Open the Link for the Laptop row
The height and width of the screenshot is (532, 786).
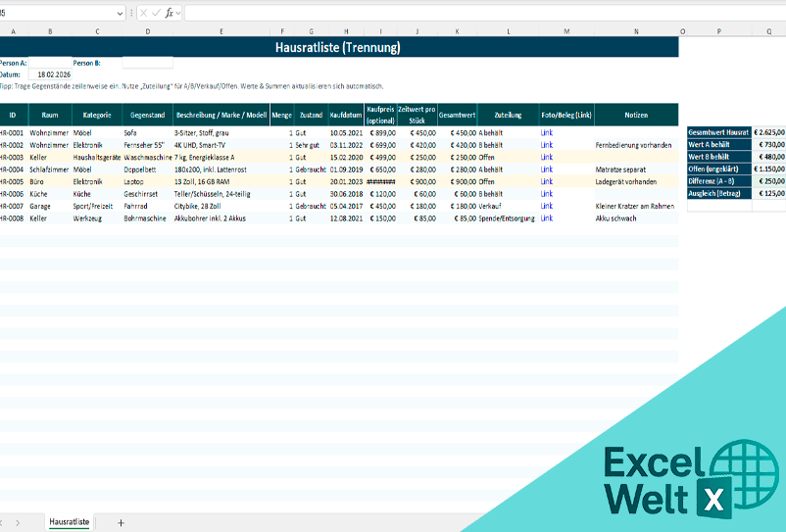point(547,181)
